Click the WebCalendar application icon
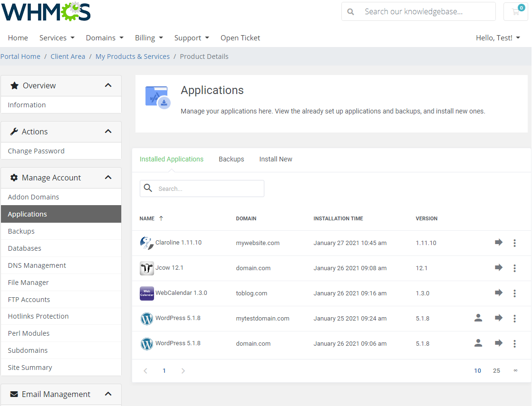The image size is (532, 406). point(146,293)
